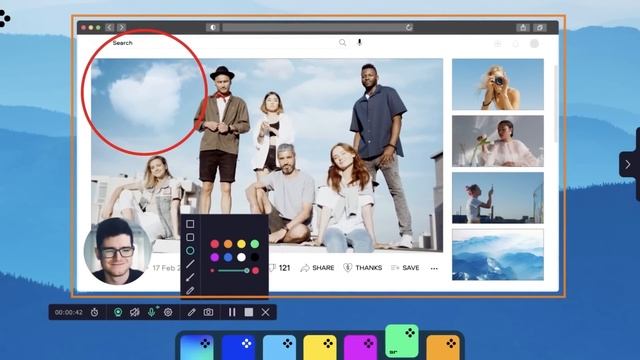Open the notifications bell in page header

pos(516,44)
